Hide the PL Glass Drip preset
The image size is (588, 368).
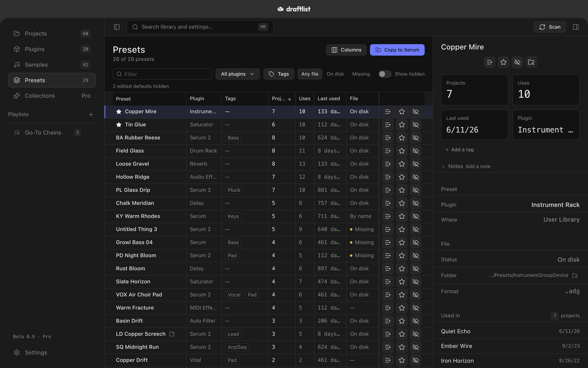click(416, 190)
